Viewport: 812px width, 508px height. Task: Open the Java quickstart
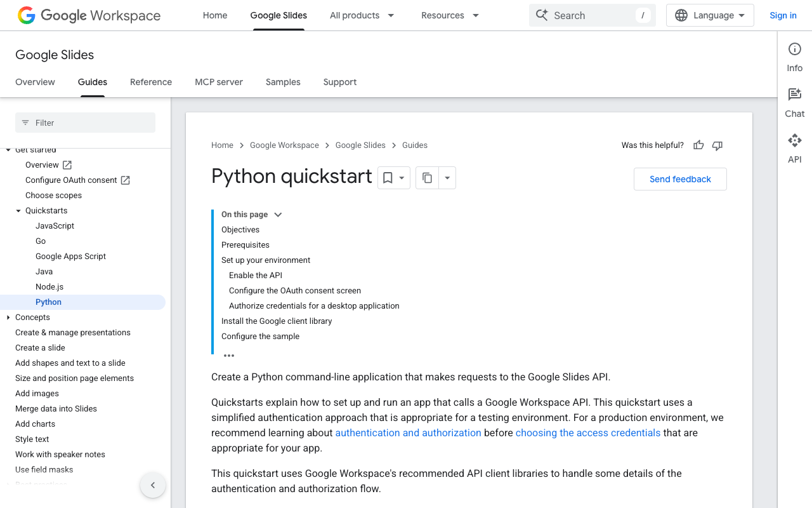[x=44, y=272]
